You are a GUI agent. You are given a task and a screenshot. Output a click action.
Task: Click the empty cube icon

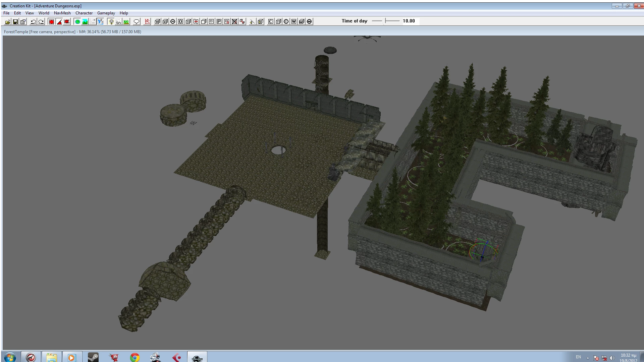tap(204, 22)
